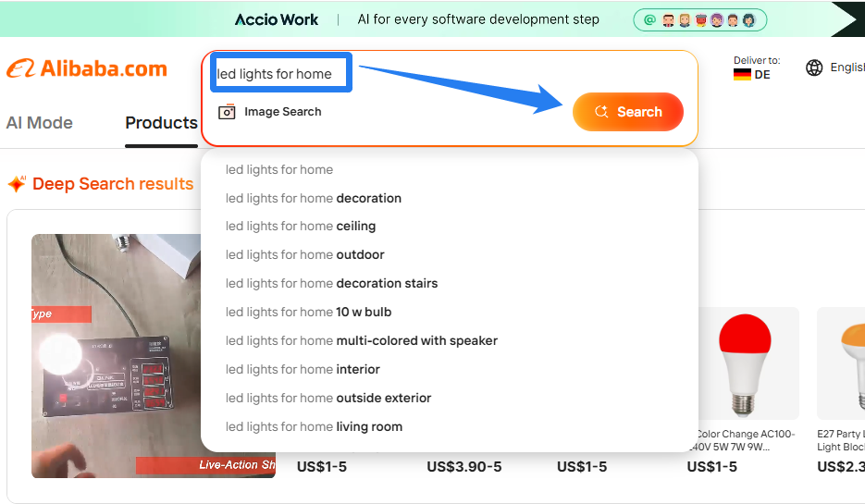Click the Accio Work logo in banner

tap(277, 19)
